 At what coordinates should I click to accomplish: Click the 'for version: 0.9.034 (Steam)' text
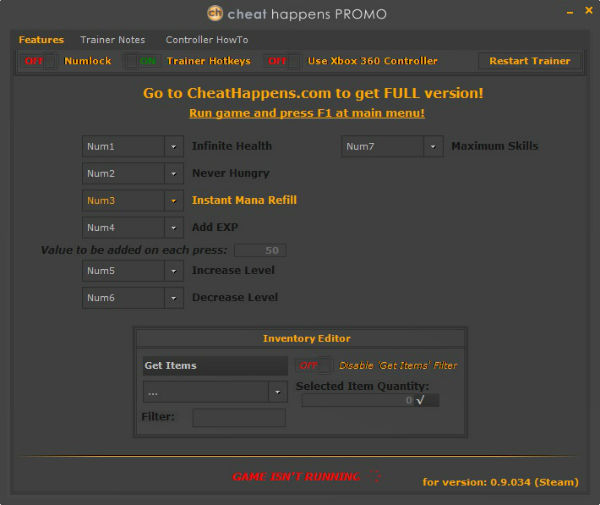(501, 482)
